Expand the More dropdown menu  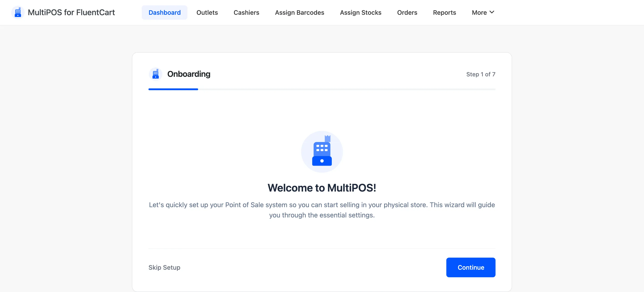click(483, 13)
